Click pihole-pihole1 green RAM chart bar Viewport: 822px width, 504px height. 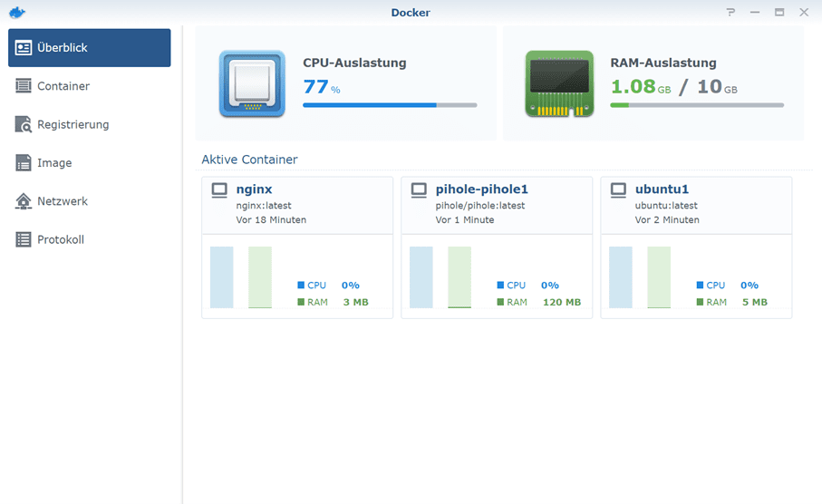coord(459,276)
